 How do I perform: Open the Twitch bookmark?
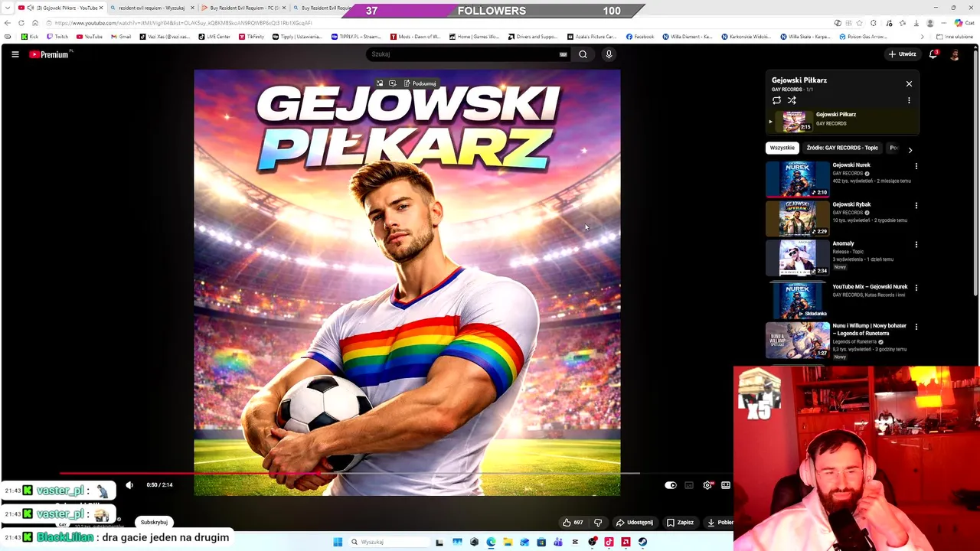57,37
